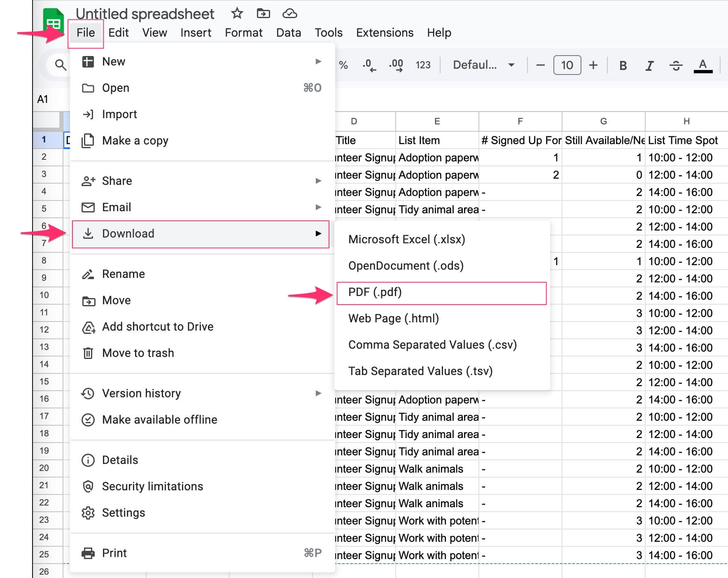Open Details from the File menu
The height and width of the screenshot is (578, 728).
[202, 460]
